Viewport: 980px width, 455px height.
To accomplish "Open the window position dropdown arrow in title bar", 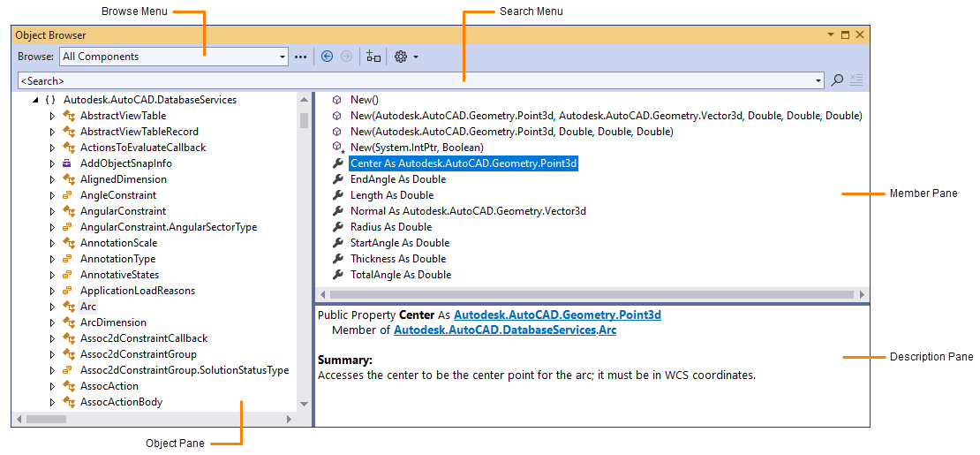I will tap(831, 35).
